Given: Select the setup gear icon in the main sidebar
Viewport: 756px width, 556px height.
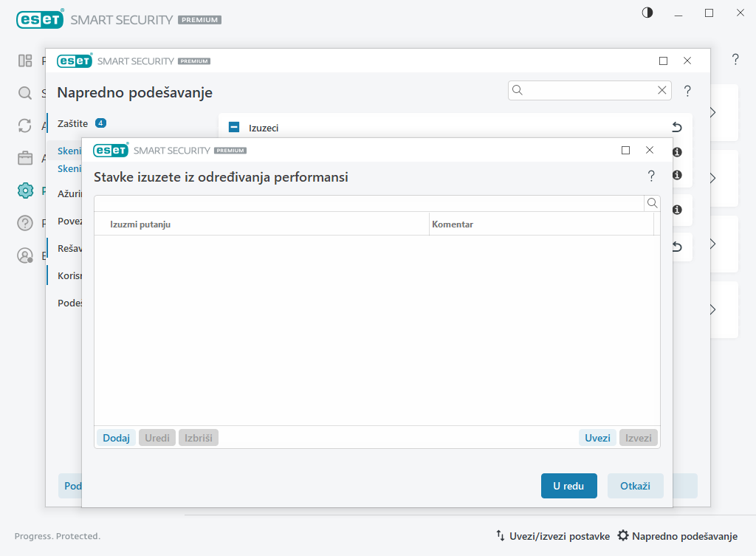Looking at the screenshot, I should 25,191.
